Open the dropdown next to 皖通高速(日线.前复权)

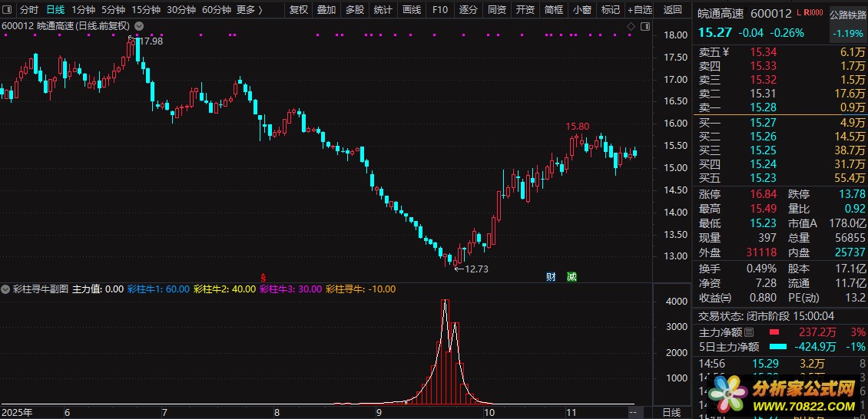[x=137, y=26]
